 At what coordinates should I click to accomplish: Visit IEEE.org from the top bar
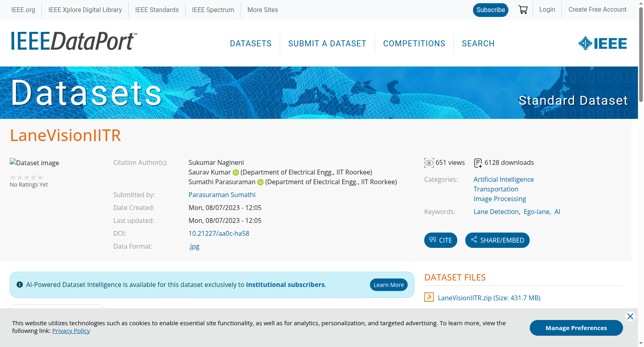pos(23,10)
